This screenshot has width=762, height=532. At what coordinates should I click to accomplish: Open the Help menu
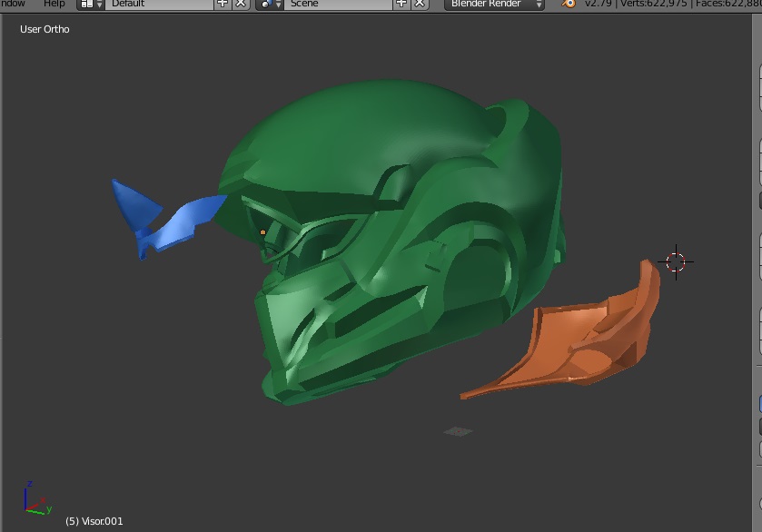(x=54, y=4)
